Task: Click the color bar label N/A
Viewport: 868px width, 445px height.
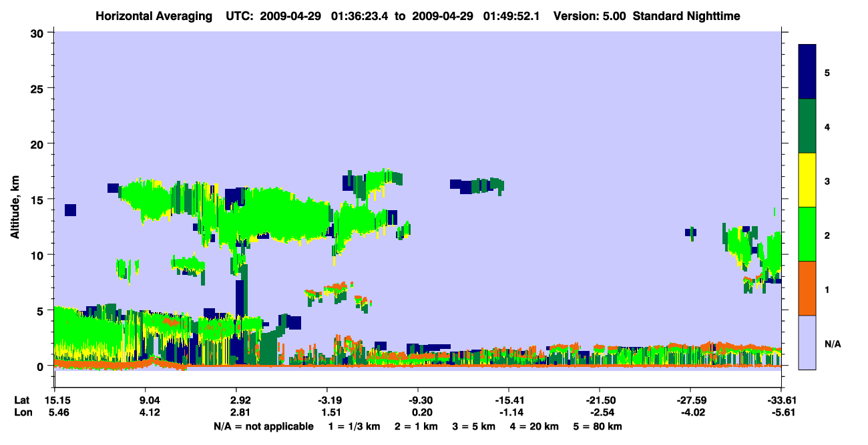Action: 833,344
